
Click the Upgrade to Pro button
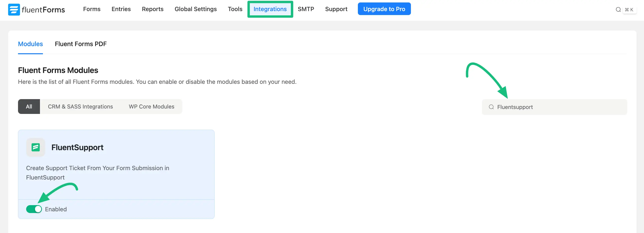click(384, 9)
